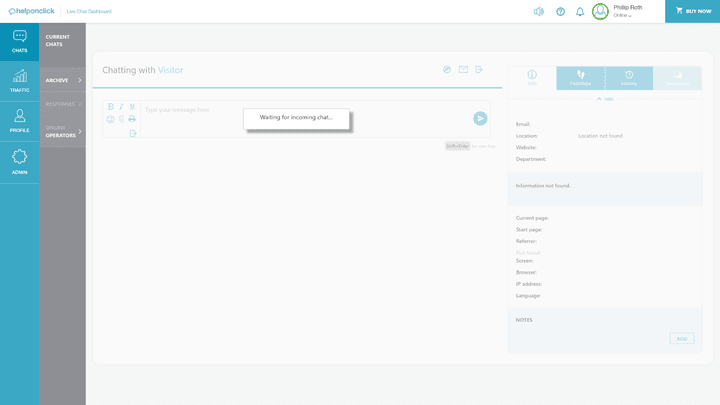
Task: Mute sound with the speaker icon
Action: [x=539, y=12]
